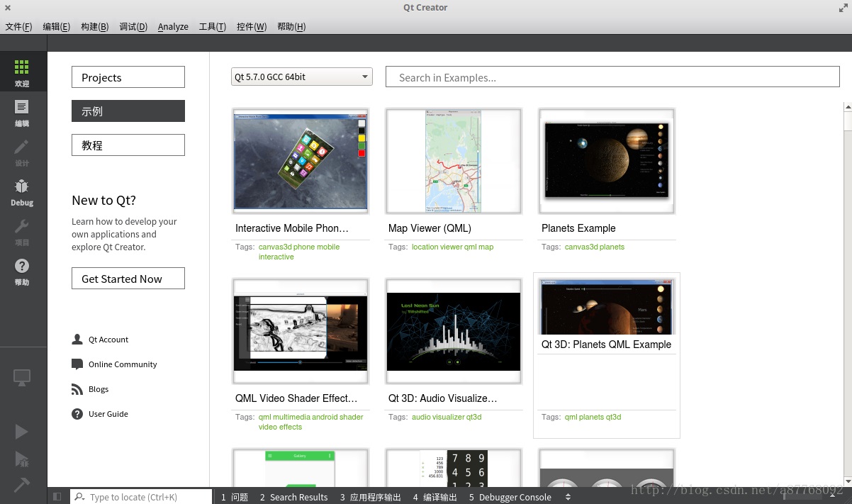Open the Planets Example thumbnail

(607, 161)
